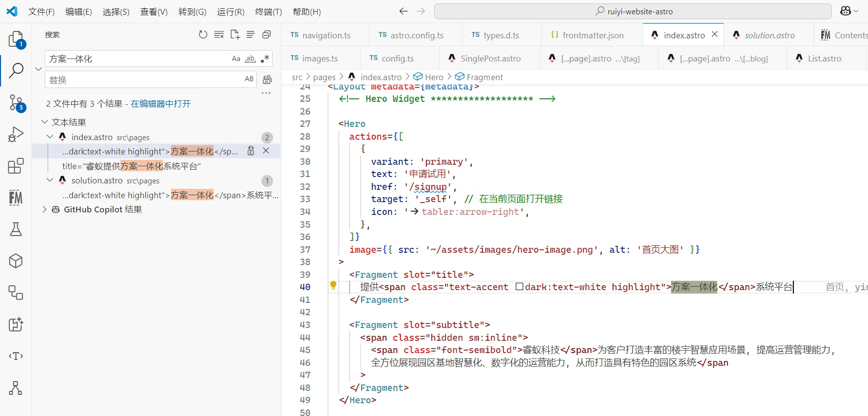Click the replace all button
The height and width of the screenshot is (416, 868).
[x=267, y=80]
